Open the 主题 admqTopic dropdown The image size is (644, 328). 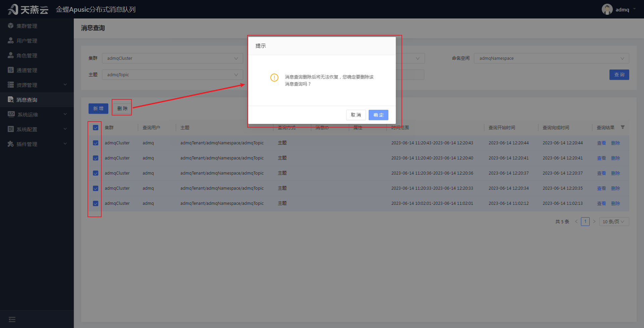coord(172,75)
